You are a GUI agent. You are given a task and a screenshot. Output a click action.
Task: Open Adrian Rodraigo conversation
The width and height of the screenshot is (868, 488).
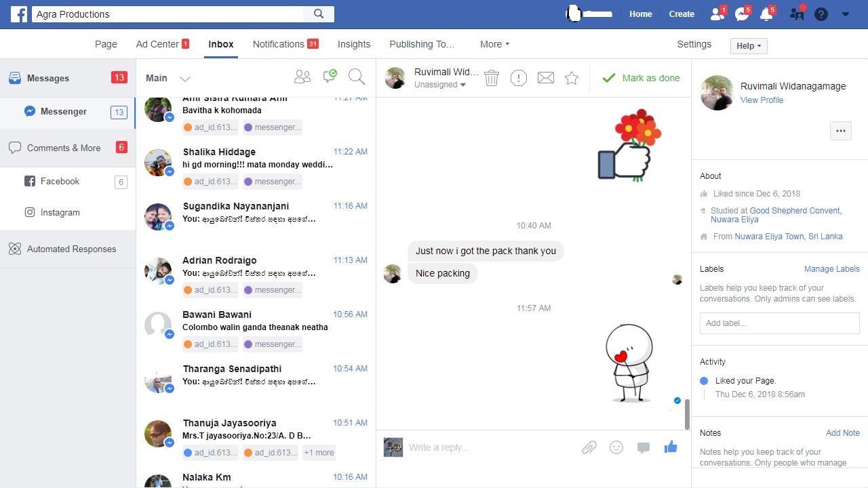click(x=256, y=275)
